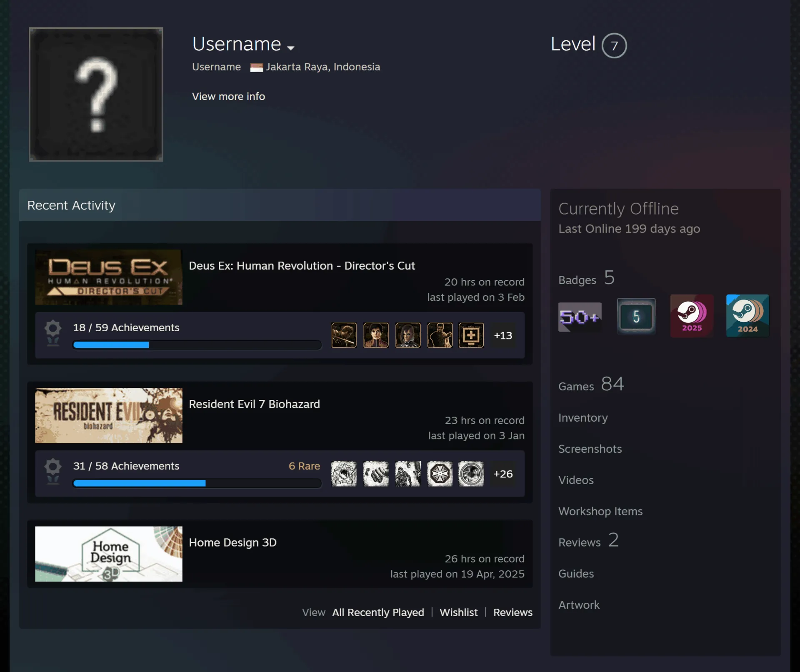The height and width of the screenshot is (672, 800).
Task: Open Home Design 3D game banner
Action: coord(109,554)
